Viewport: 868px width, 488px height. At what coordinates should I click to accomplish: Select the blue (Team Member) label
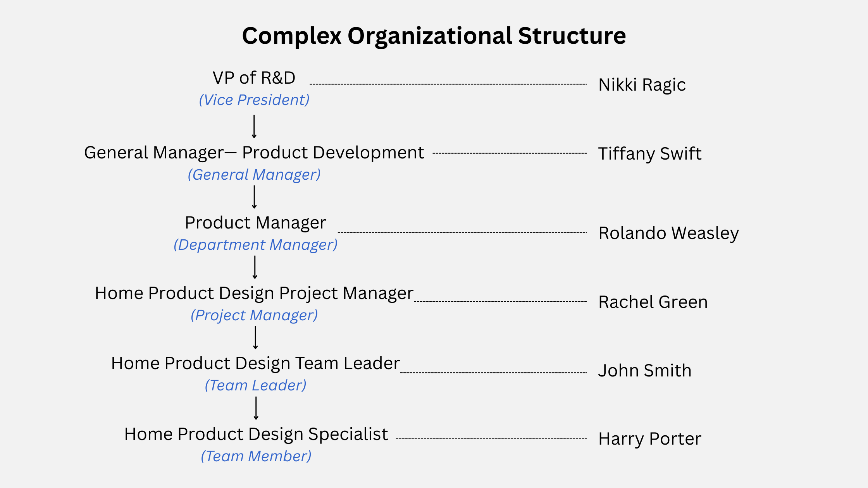(256, 456)
